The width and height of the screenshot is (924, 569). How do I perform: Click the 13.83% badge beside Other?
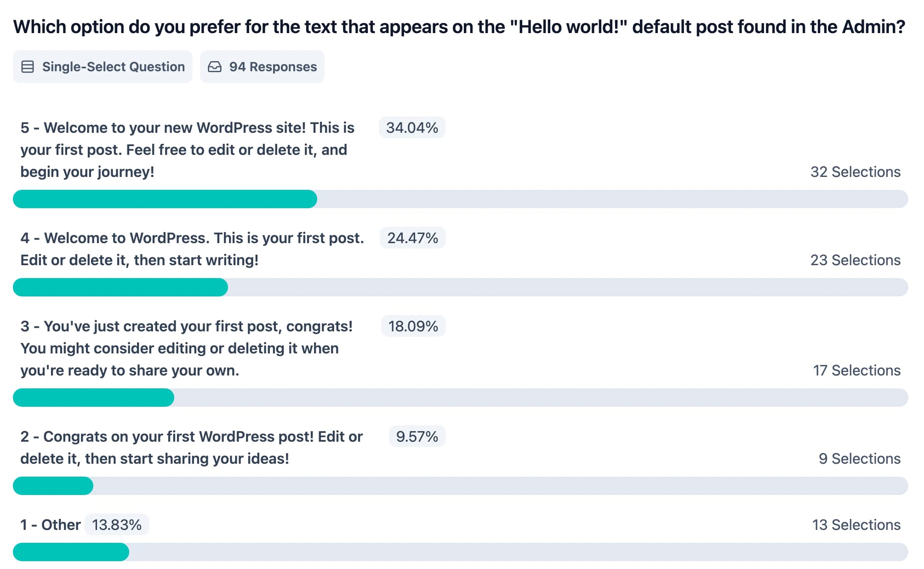(117, 525)
